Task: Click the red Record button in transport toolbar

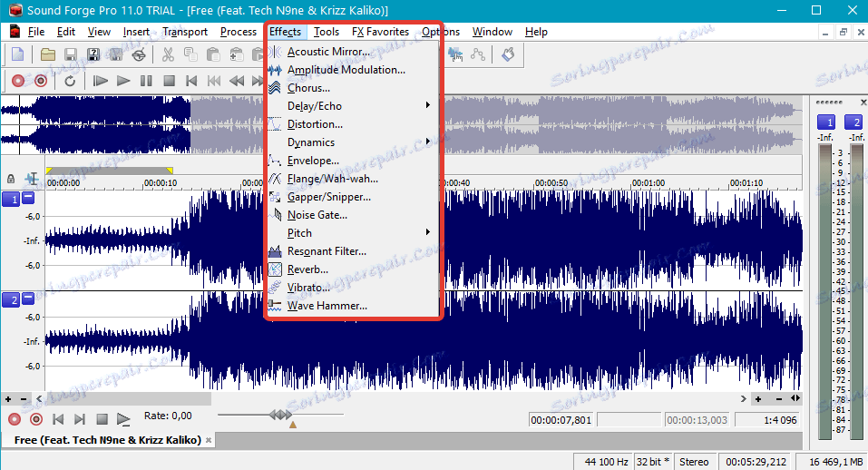Action: [x=18, y=81]
